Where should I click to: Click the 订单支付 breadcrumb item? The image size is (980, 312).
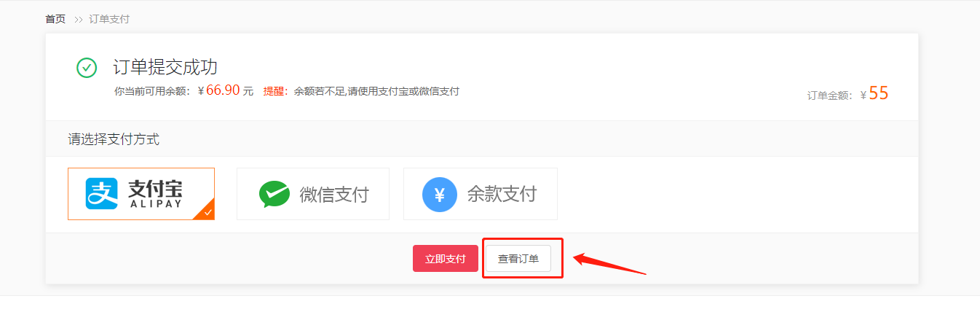pos(109,19)
